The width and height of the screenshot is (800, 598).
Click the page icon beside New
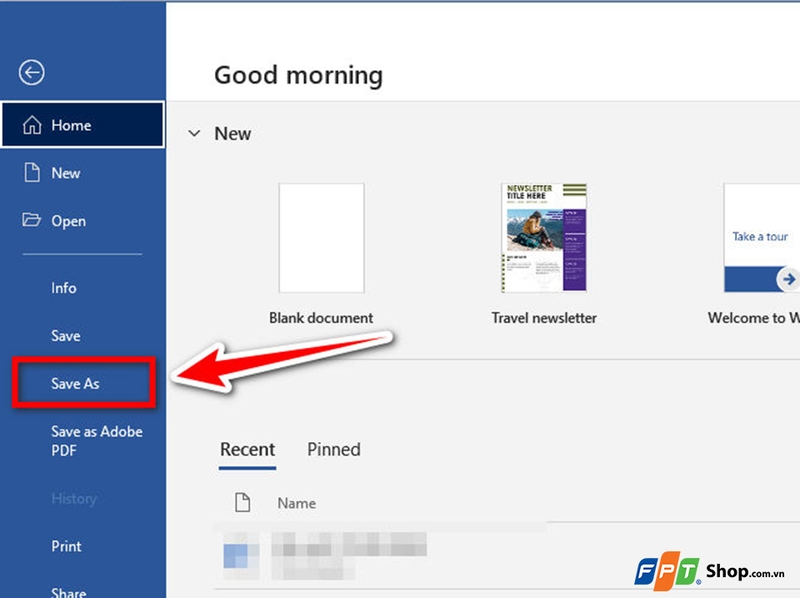pyautogui.click(x=32, y=172)
